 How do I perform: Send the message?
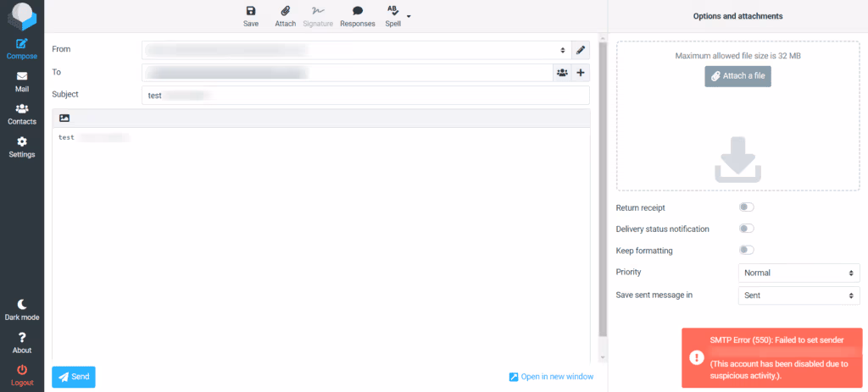[74, 377]
